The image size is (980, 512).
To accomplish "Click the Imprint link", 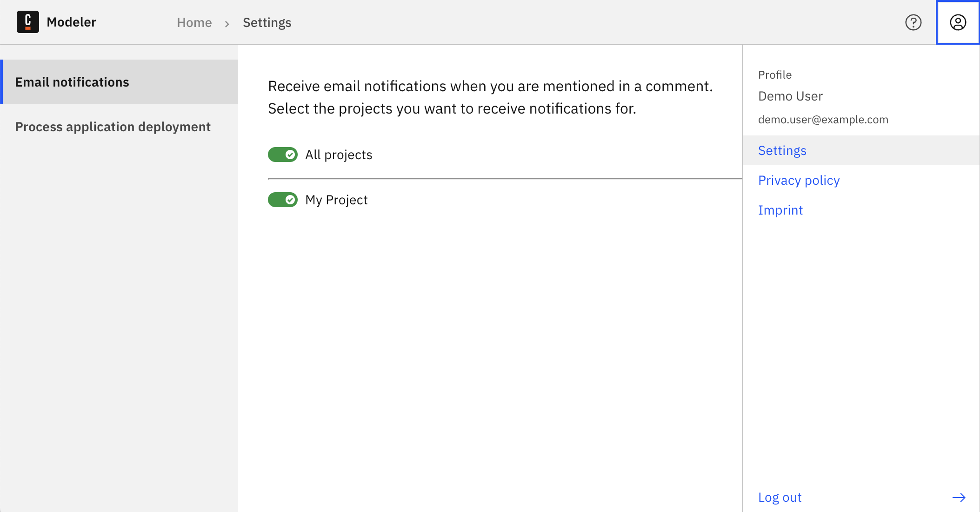I will coord(780,210).
